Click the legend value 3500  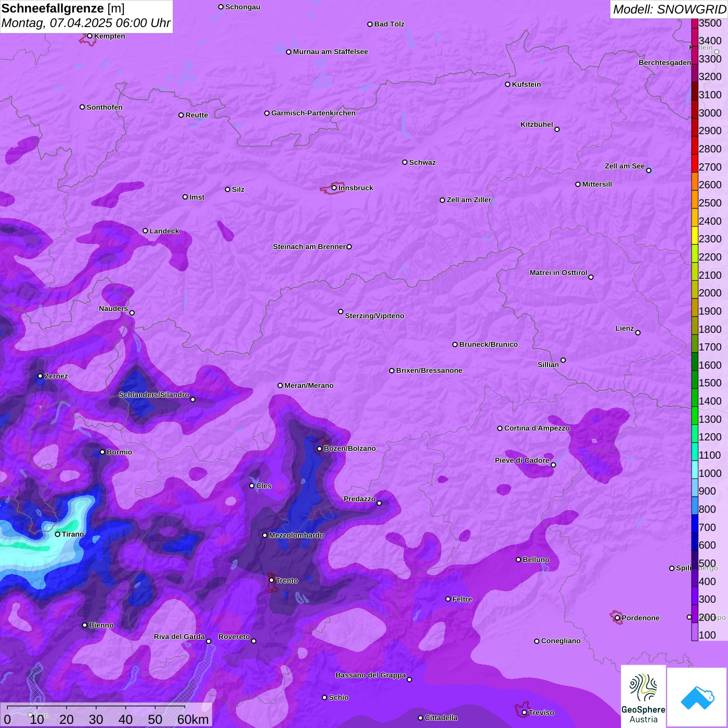(x=710, y=23)
